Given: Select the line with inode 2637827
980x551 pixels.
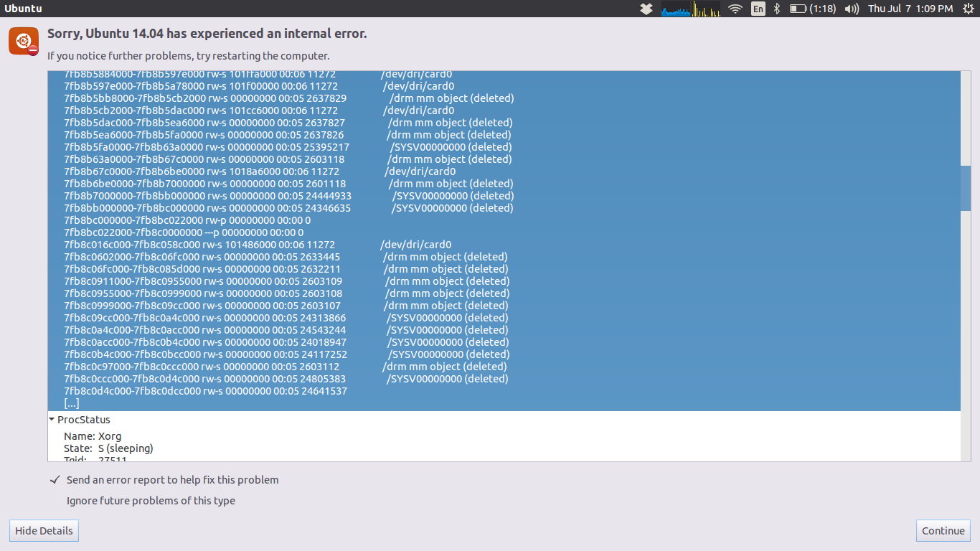Looking at the screenshot, I should (x=288, y=123).
